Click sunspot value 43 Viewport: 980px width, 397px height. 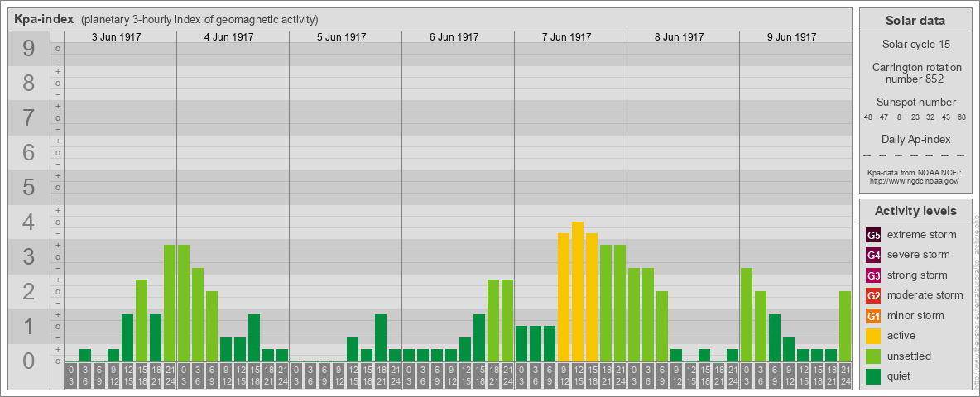(x=946, y=117)
